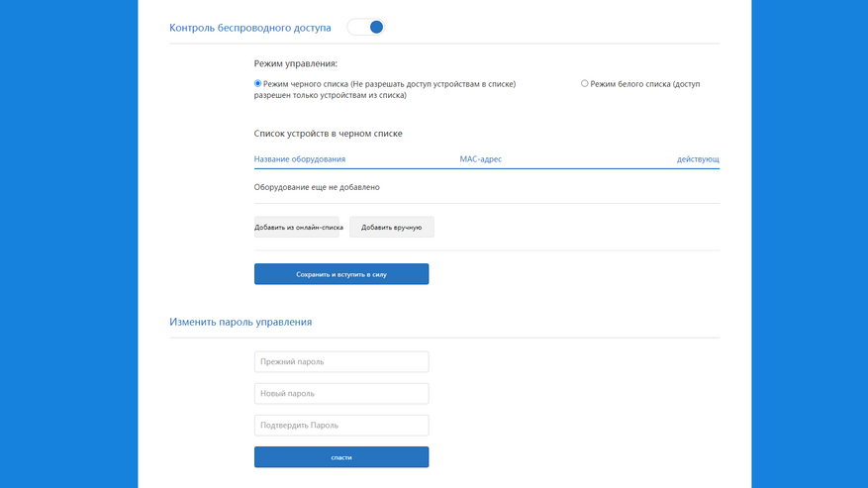The width and height of the screenshot is (868, 488).
Task: Click the Оборудование еще не добавлено row
Action: click(487, 187)
